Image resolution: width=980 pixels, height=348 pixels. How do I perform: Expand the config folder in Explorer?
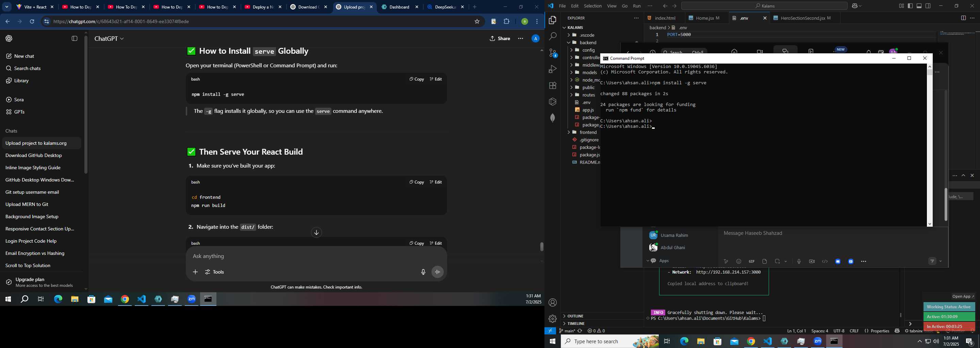(571, 50)
